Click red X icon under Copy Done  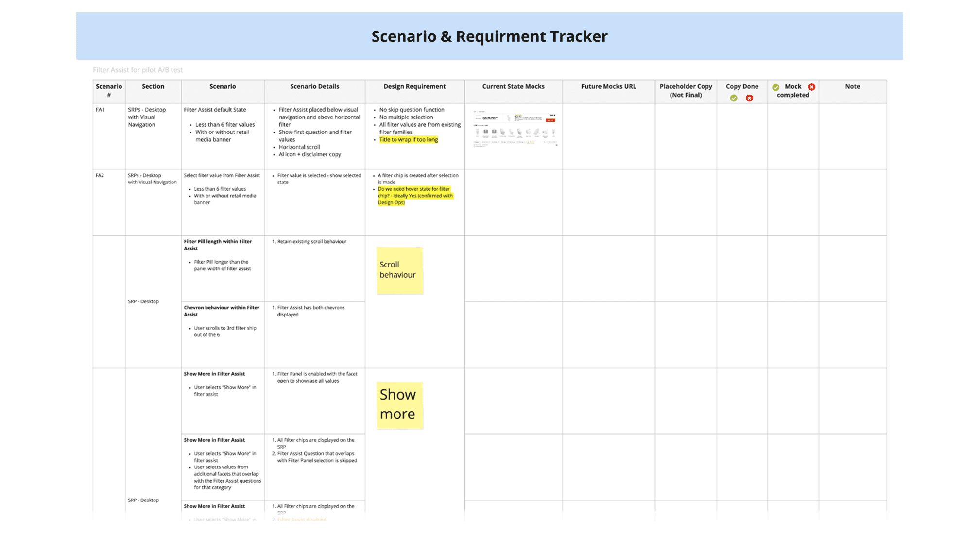tap(750, 98)
